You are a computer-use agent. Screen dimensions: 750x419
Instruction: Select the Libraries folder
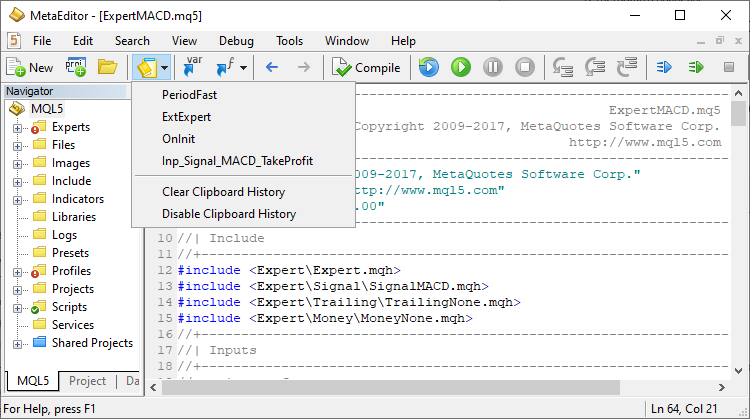point(74,217)
